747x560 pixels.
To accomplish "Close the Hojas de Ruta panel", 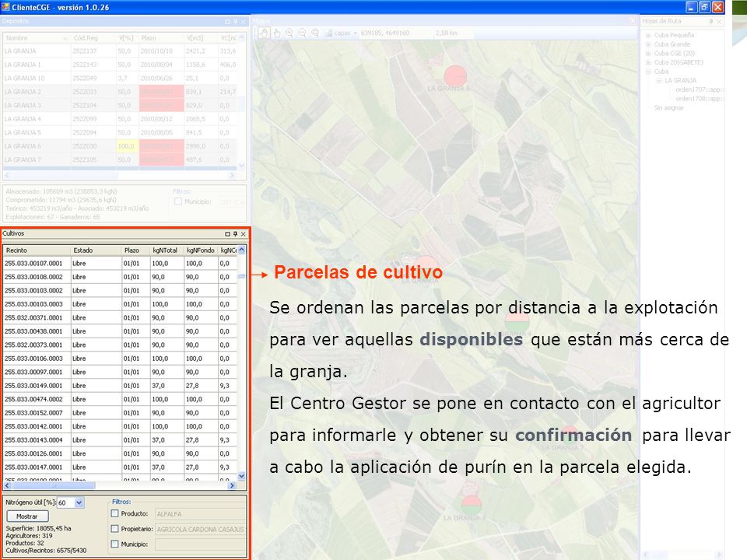I will pyautogui.click(x=719, y=22).
